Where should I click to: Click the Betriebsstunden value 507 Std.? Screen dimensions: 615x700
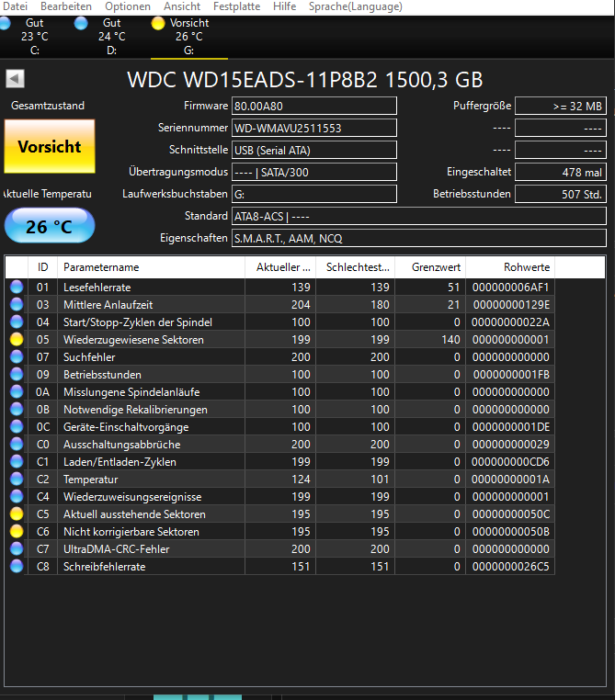[x=561, y=194]
